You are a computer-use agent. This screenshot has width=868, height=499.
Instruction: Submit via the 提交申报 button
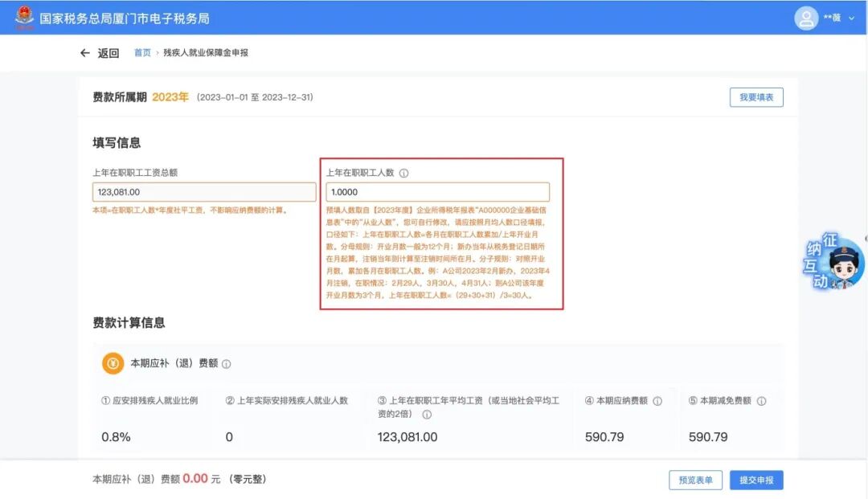tap(757, 480)
